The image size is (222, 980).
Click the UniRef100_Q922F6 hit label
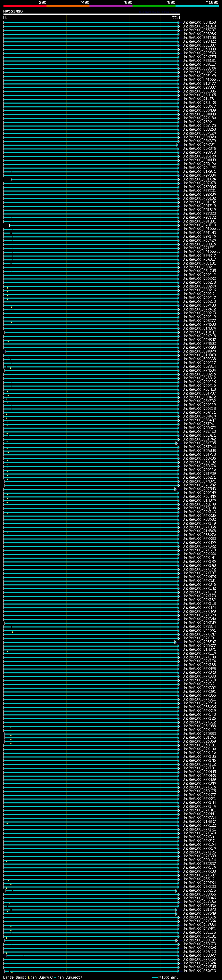pyautogui.click(x=199, y=72)
